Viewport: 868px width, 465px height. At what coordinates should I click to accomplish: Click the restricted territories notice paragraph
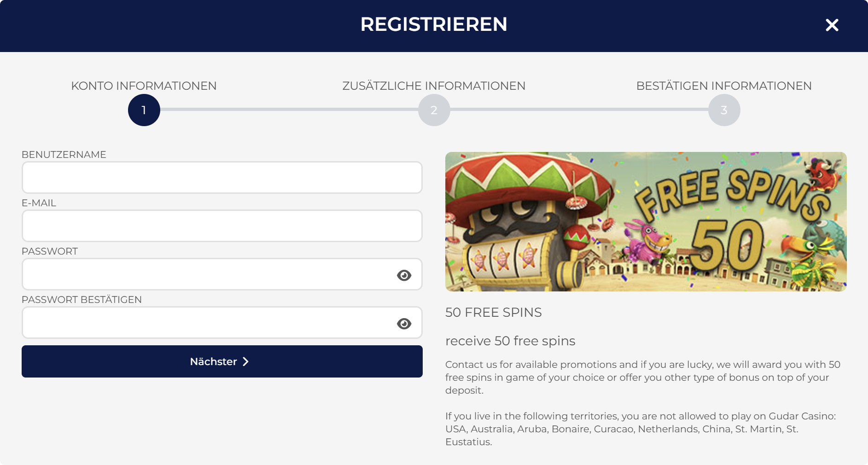pyautogui.click(x=641, y=429)
